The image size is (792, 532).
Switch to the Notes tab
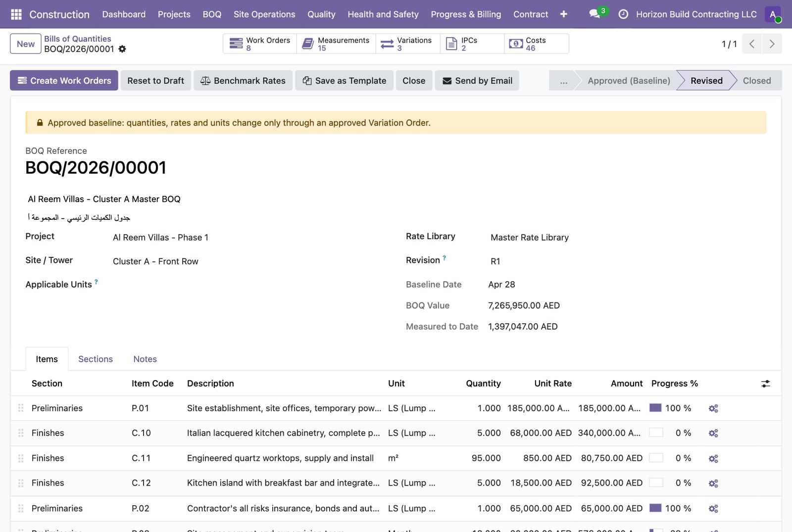coord(145,359)
